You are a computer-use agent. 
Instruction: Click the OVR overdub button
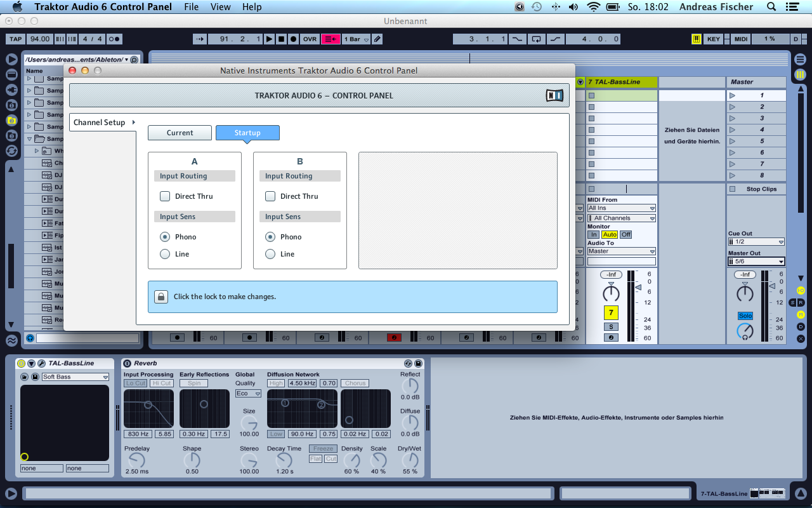coord(310,39)
